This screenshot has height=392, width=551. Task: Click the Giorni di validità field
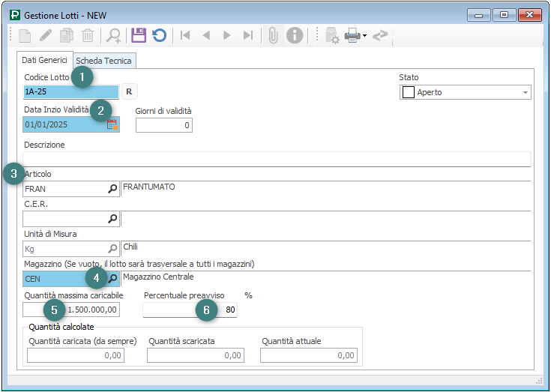(x=163, y=125)
